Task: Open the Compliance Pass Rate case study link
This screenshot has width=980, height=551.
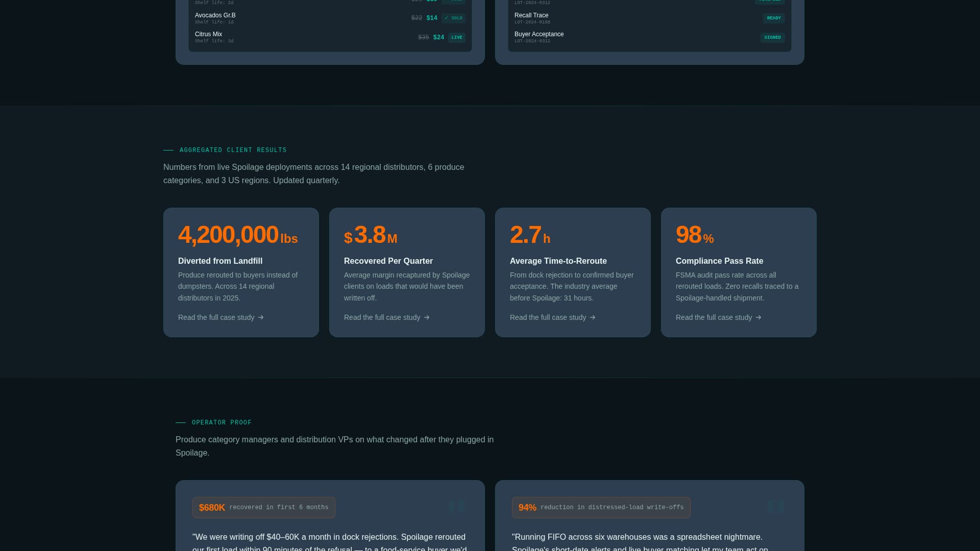Action: (x=719, y=317)
